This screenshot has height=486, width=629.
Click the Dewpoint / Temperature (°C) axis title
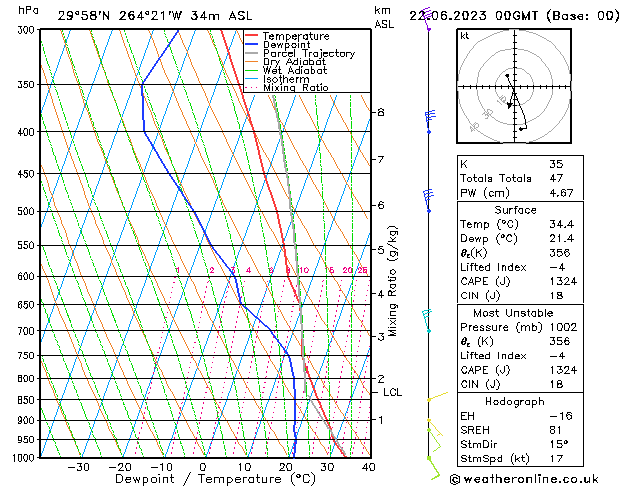coord(215,479)
